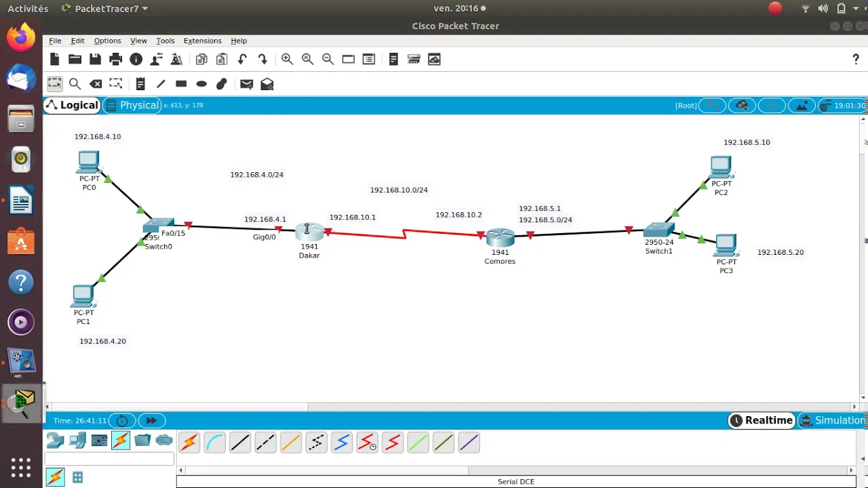The image size is (868, 488).
Task: Open the Options menu
Action: (107, 41)
